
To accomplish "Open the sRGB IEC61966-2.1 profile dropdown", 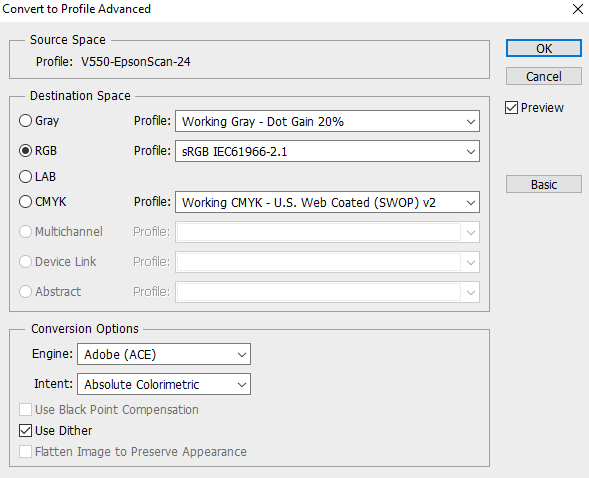I will point(327,151).
